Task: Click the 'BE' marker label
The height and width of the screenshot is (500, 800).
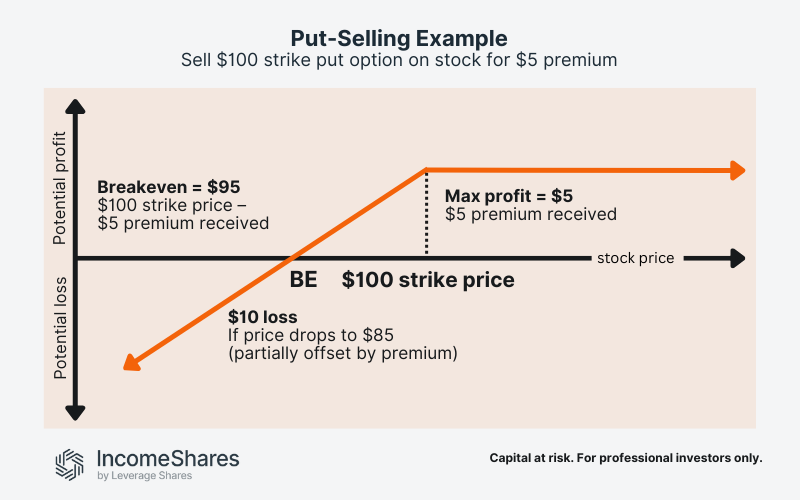Action: point(303,280)
